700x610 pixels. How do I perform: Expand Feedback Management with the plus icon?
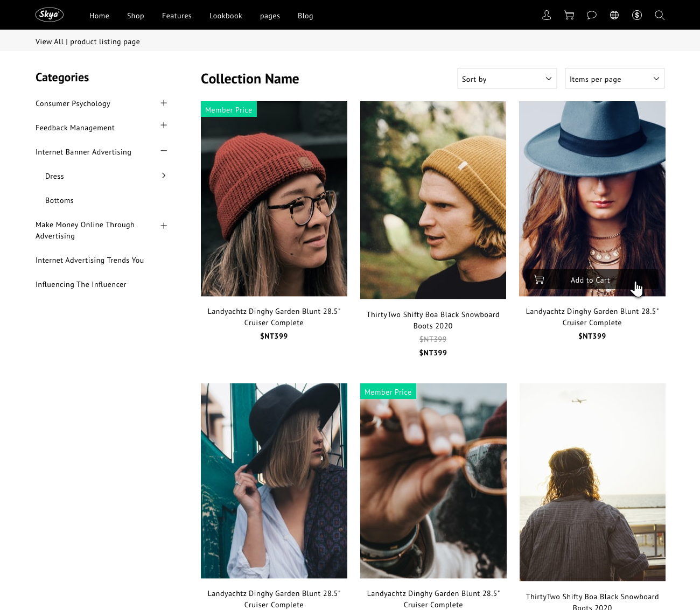[x=164, y=125]
